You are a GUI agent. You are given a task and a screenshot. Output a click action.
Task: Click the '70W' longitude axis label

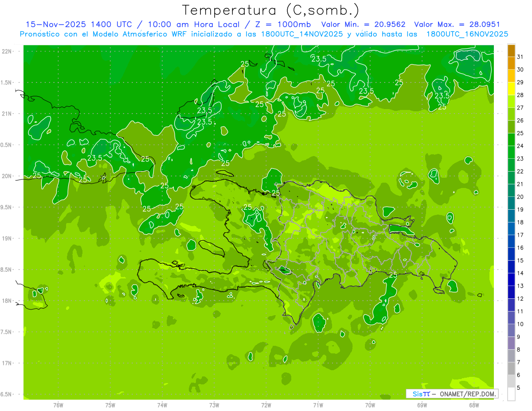(370, 405)
